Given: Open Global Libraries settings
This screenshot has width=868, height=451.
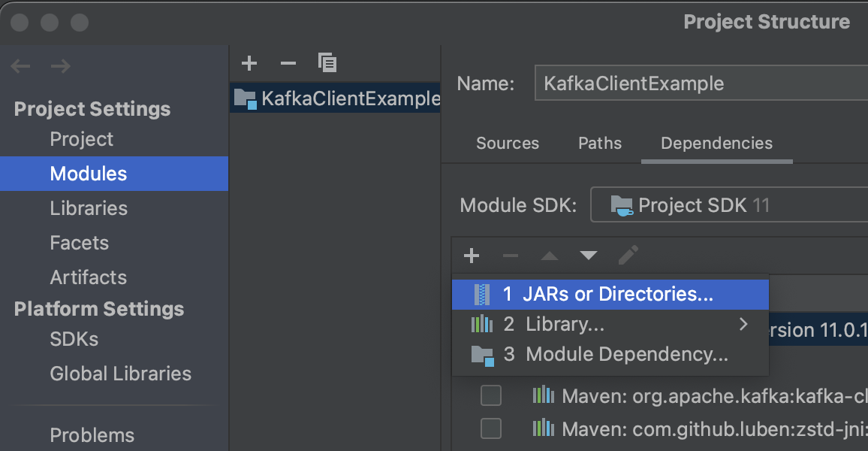Looking at the screenshot, I should pyautogui.click(x=121, y=374).
